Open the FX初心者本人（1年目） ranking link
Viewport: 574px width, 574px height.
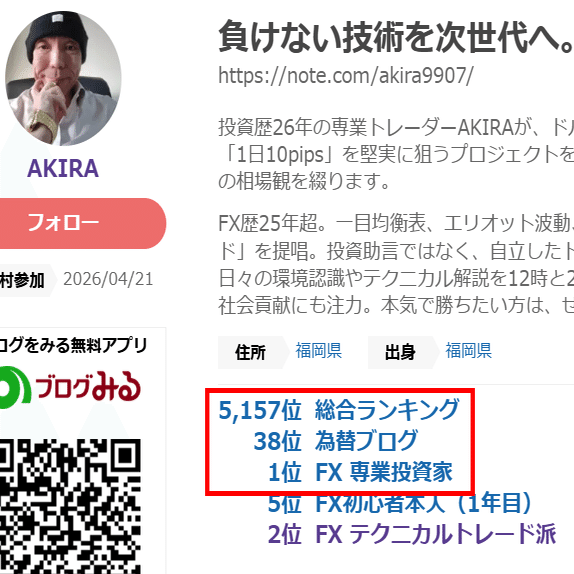(x=423, y=503)
